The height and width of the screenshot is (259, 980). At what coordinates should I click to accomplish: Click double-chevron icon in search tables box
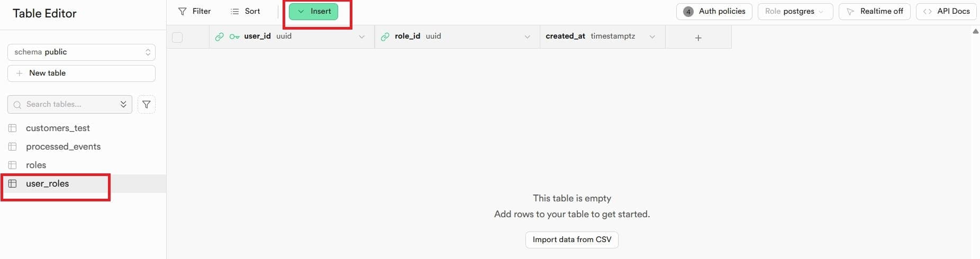coord(123,104)
